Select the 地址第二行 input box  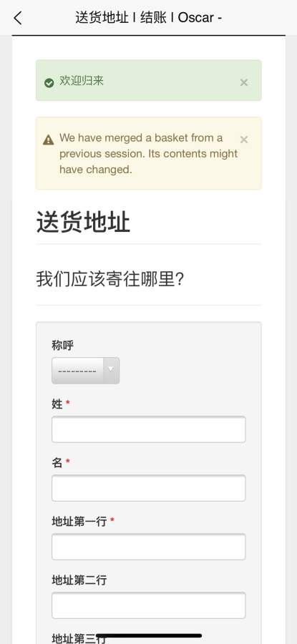tap(149, 605)
